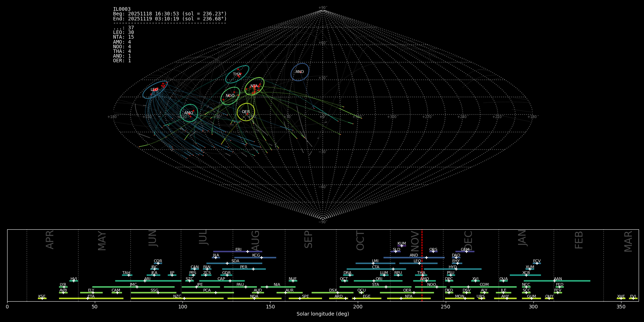
Task: Click the LEO radiant ellipse on sky map
Action: 155,89
